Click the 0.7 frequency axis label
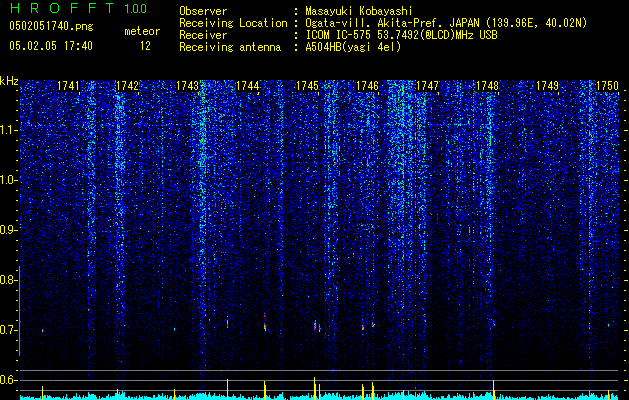This screenshot has width=629, height=400. point(8,330)
